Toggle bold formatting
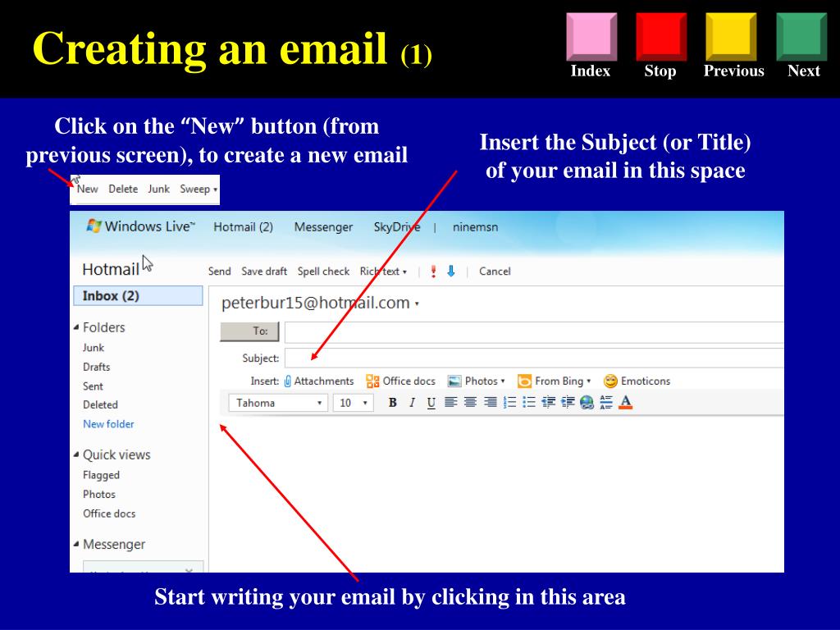Image resolution: width=840 pixels, height=630 pixels. coord(392,403)
